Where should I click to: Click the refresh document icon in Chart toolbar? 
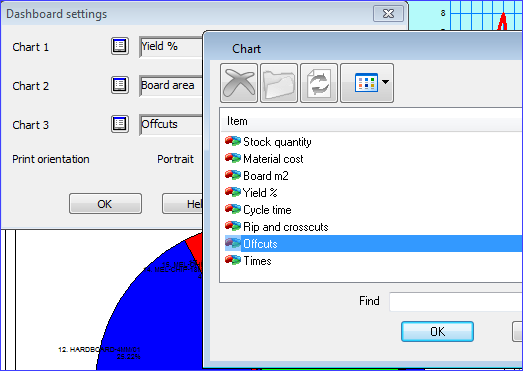click(x=319, y=83)
